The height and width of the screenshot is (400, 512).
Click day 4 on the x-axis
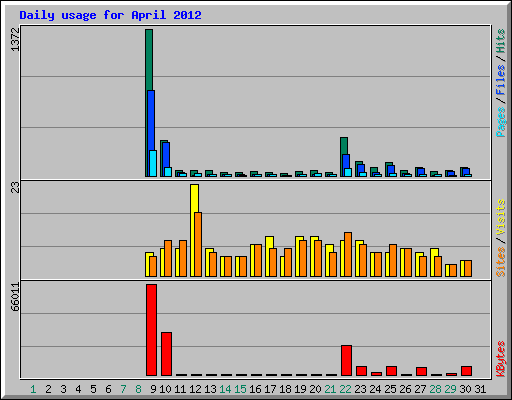pos(78,389)
